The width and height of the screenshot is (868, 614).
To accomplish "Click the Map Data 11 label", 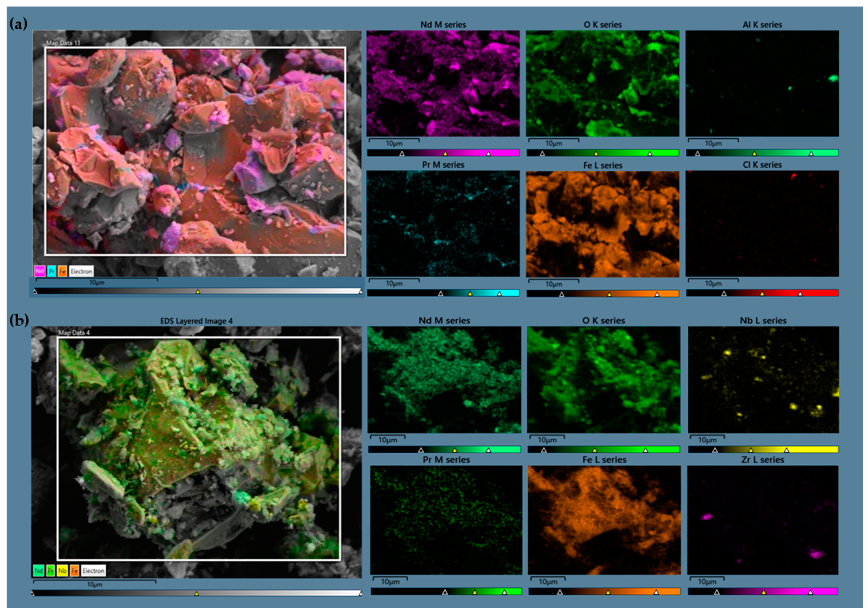I will pyautogui.click(x=63, y=43).
